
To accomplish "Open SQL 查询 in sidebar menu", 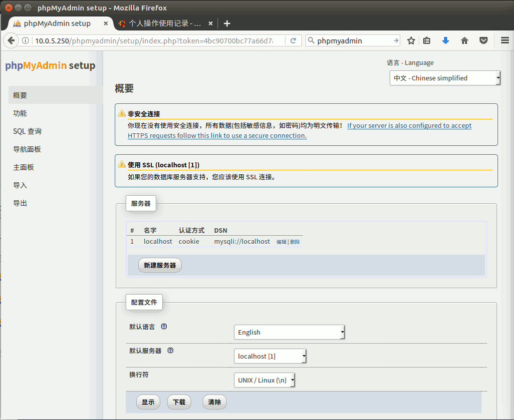I will coord(27,131).
